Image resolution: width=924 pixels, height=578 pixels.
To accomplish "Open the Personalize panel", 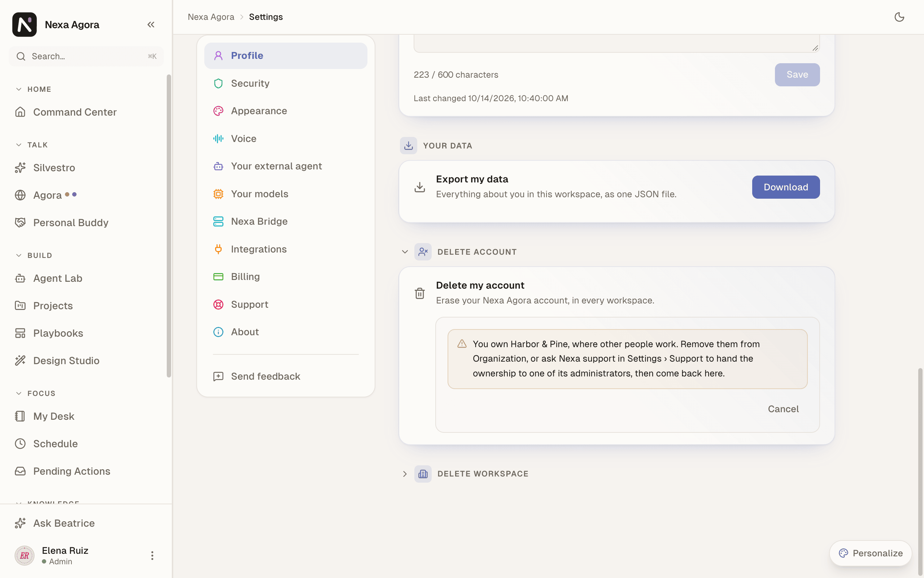I will click(x=871, y=553).
